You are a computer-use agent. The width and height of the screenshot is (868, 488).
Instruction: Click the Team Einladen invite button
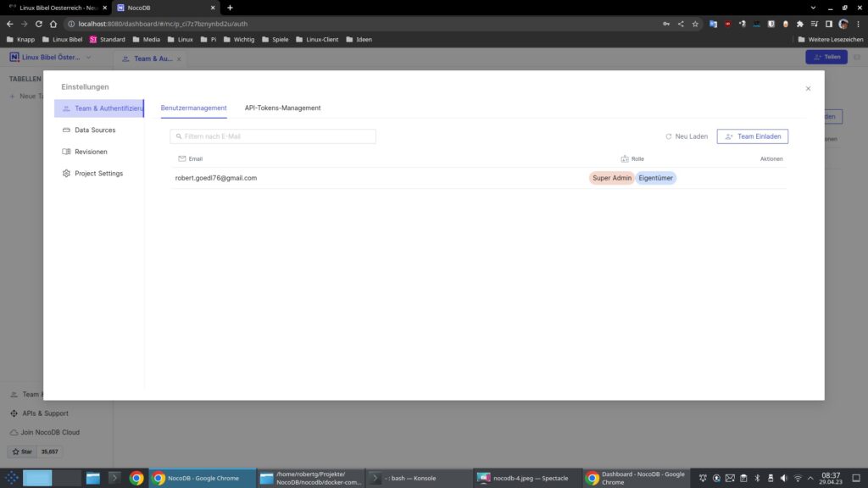753,136
